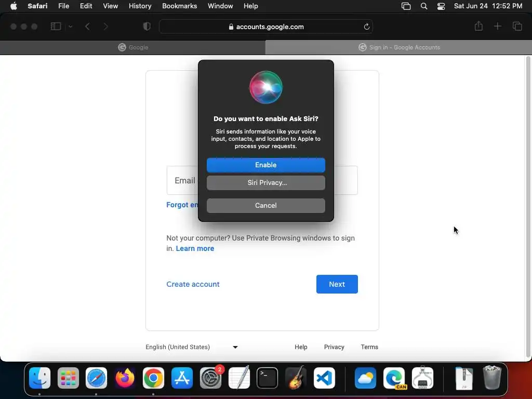Open Finder from the Dock

(x=39, y=378)
